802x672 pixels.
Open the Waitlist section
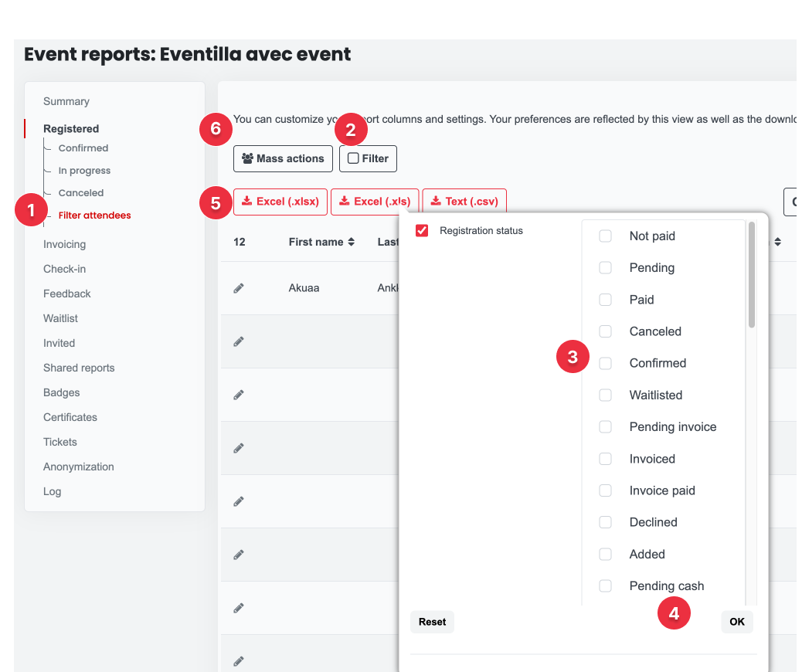tap(60, 318)
